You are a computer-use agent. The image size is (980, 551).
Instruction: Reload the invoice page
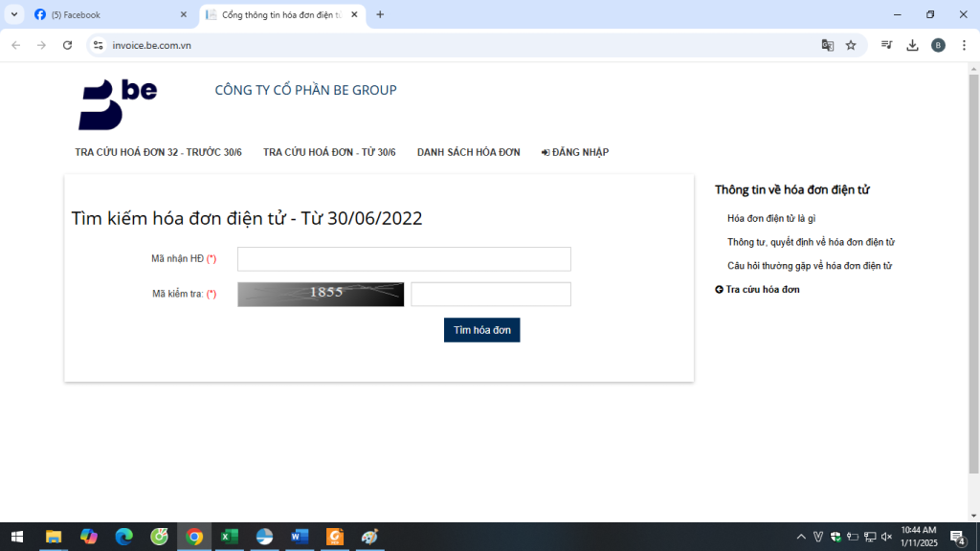[68, 45]
